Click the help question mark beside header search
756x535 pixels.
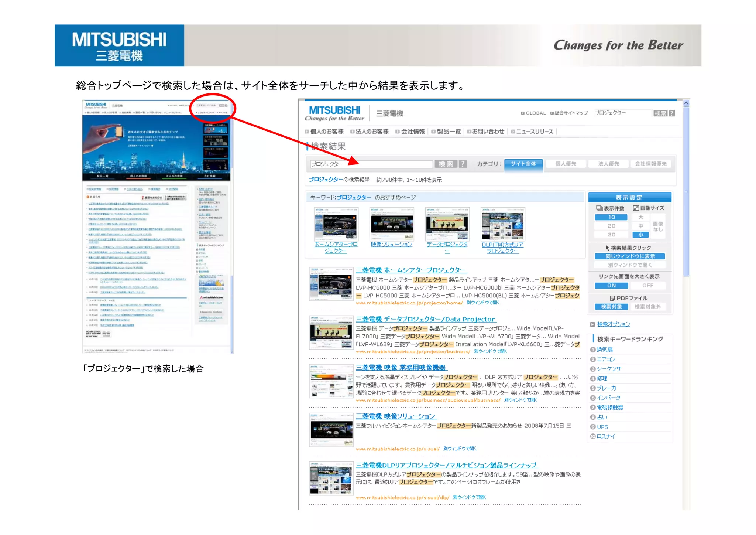[x=671, y=113]
